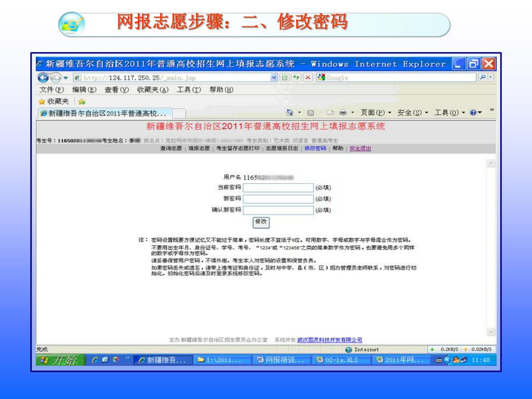Switch to taskbar folder I:\2011...
This screenshot has width=532, height=399.
click(x=223, y=361)
